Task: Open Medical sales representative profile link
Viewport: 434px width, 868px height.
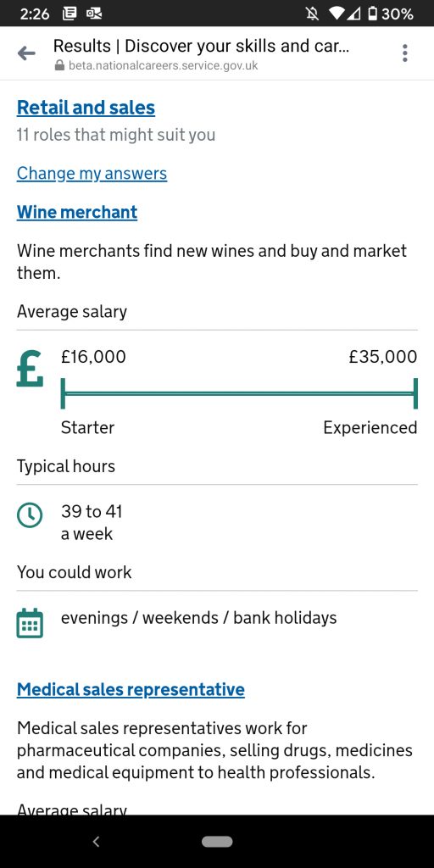Action: 131,689
